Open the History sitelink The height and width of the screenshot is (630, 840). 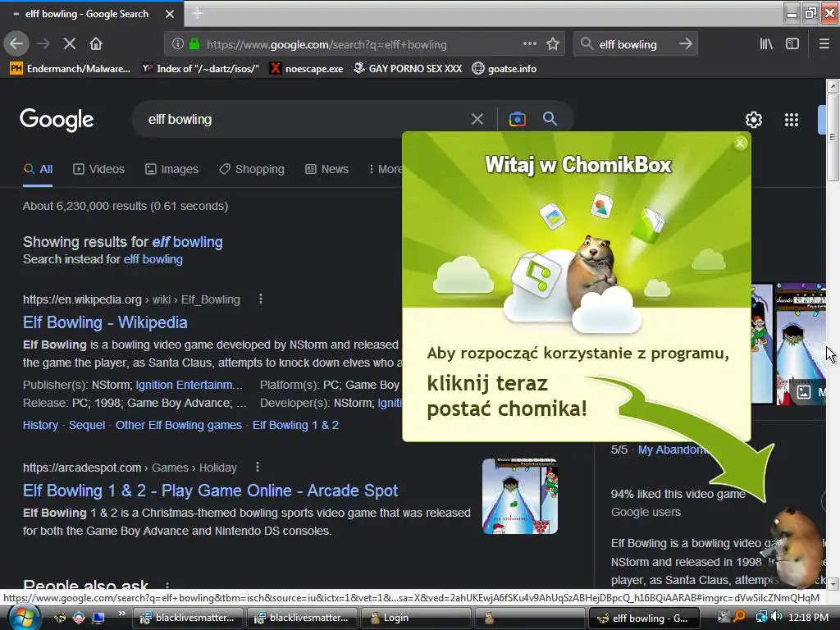pos(40,426)
